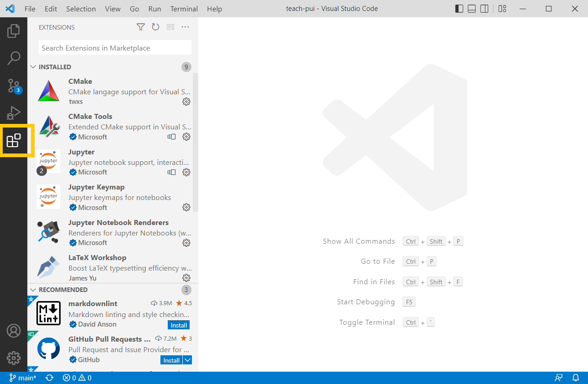Open the Run and Debug view

pyautogui.click(x=14, y=113)
